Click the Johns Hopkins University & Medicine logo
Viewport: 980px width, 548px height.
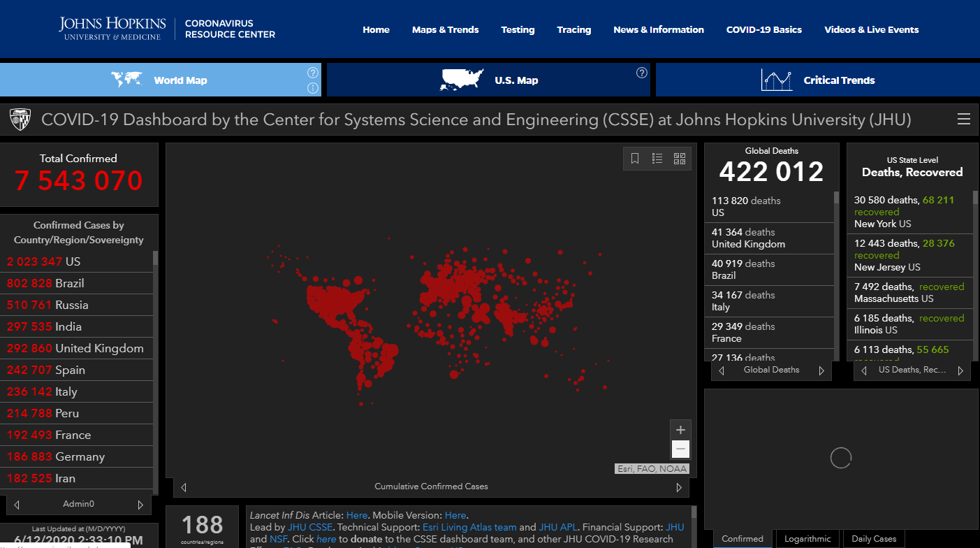112,29
